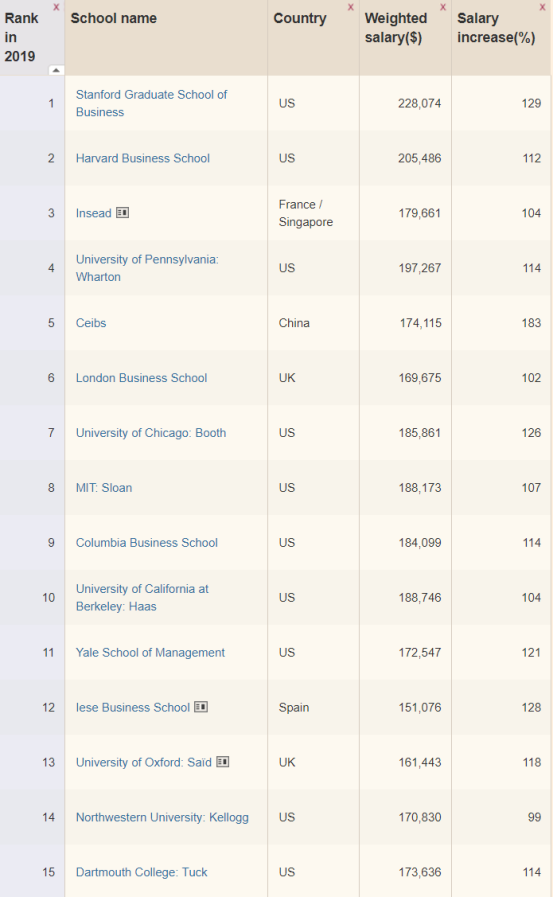The image size is (554, 898).
Task: Remove the Salary increase column via x
Action: [542, 7]
